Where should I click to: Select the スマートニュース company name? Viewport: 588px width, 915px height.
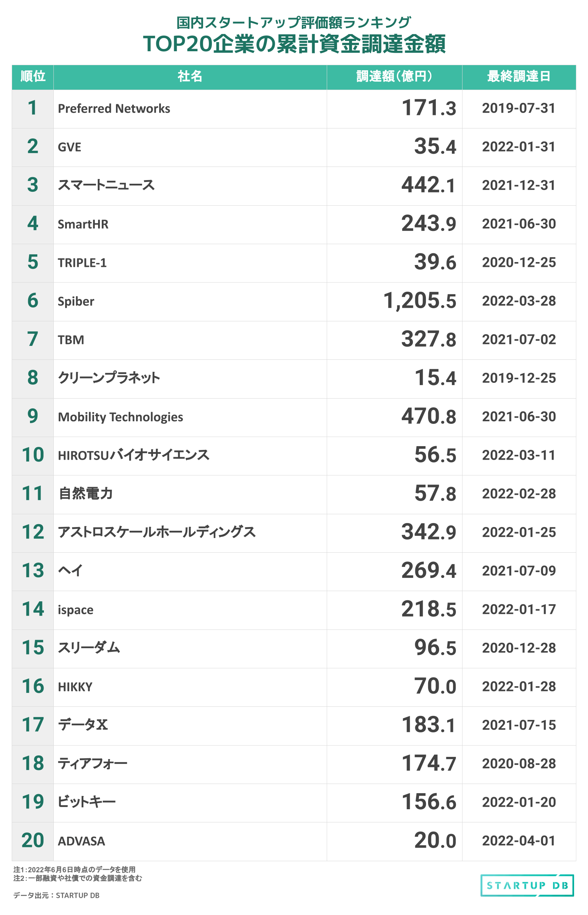[x=106, y=185]
